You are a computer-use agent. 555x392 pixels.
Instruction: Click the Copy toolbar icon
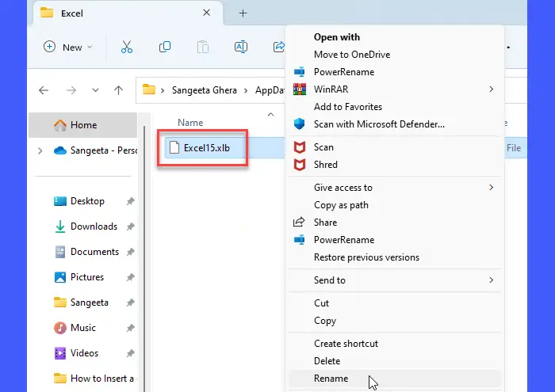pyautogui.click(x=165, y=47)
